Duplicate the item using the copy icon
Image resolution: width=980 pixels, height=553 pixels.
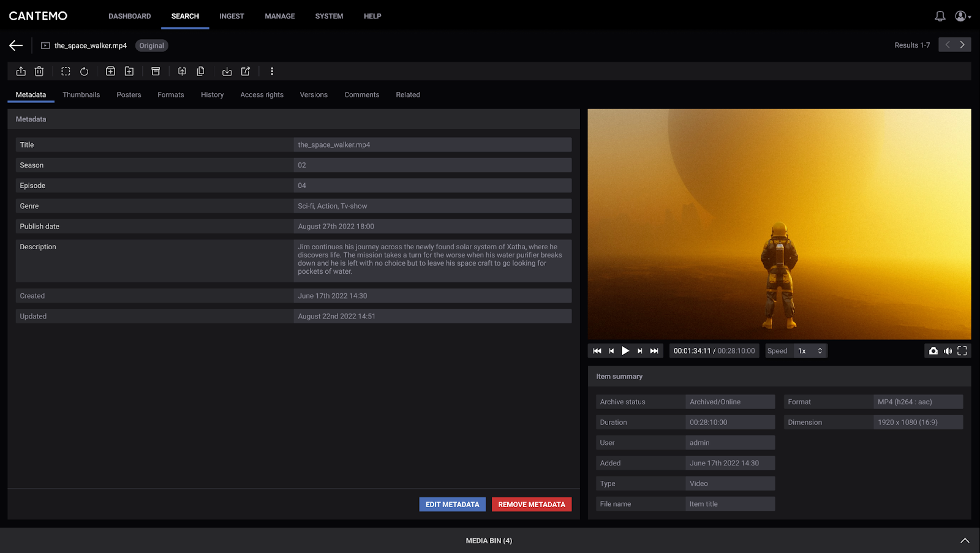(x=200, y=71)
